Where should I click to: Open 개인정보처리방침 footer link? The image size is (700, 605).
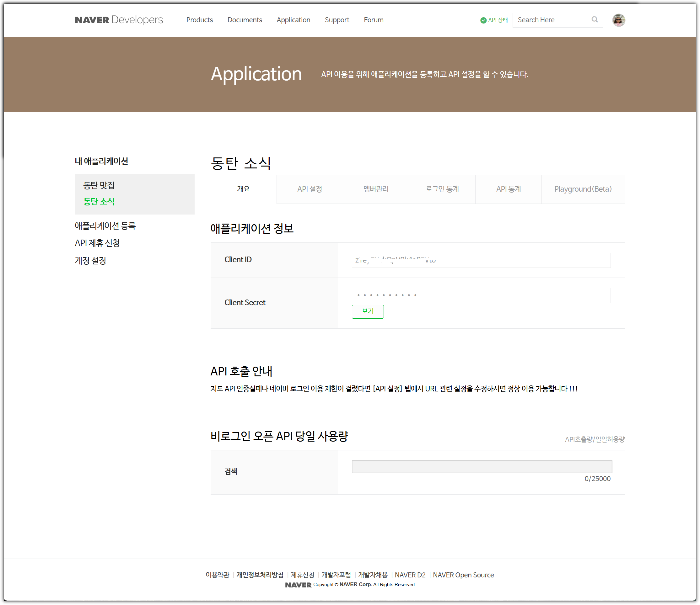(x=260, y=575)
